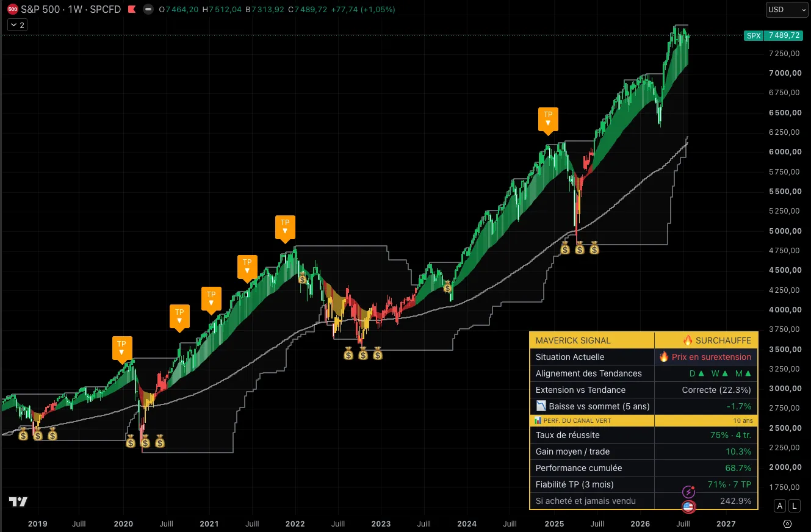Screen dimensions: 811x532
Task: Click the red S&P 500 symbol logo
Action: (12, 9)
